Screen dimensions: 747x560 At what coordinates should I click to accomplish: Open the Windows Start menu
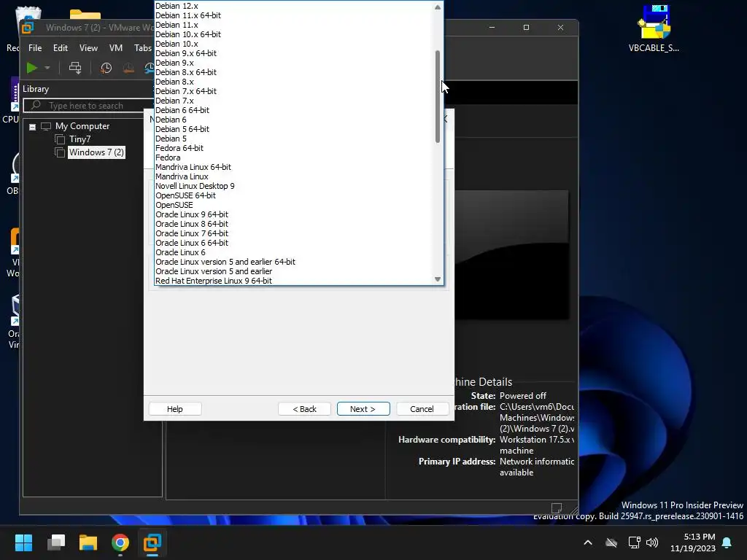point(23,542)
